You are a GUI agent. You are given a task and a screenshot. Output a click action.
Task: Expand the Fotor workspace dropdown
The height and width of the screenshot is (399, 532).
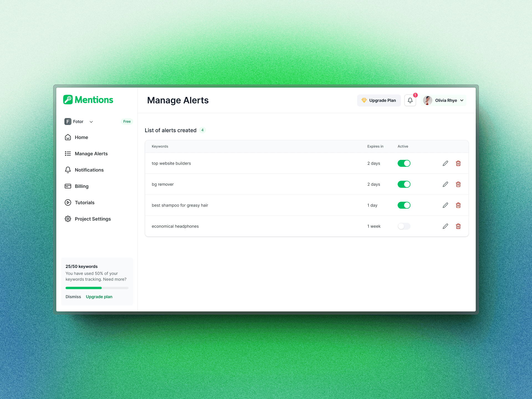coord(91,121)
